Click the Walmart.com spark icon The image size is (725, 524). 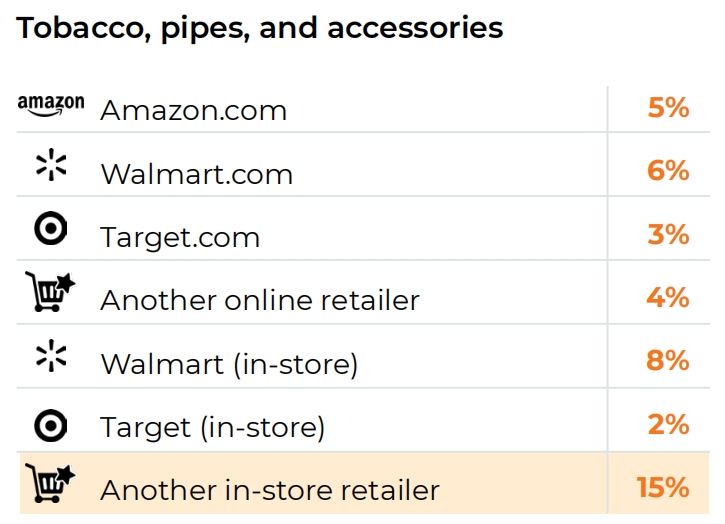click(x=51, y=165)
